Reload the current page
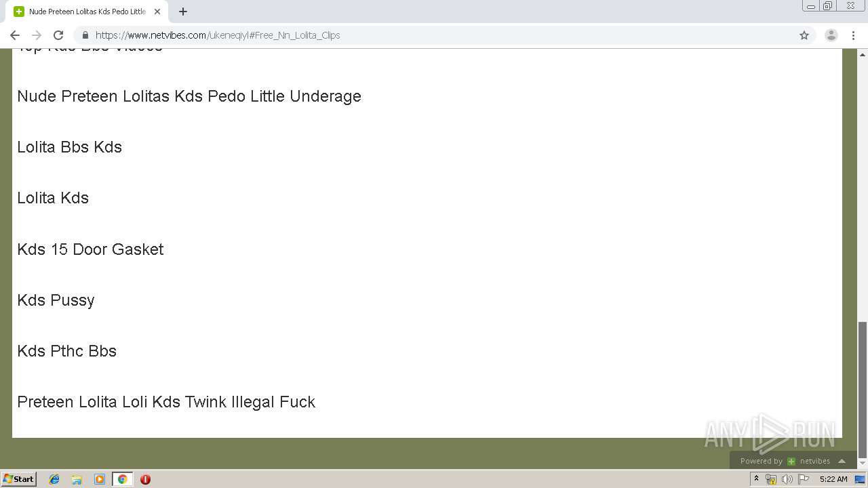Image resolution: width=868 pixels, height=488 pixels. click(x=58, y=35)
